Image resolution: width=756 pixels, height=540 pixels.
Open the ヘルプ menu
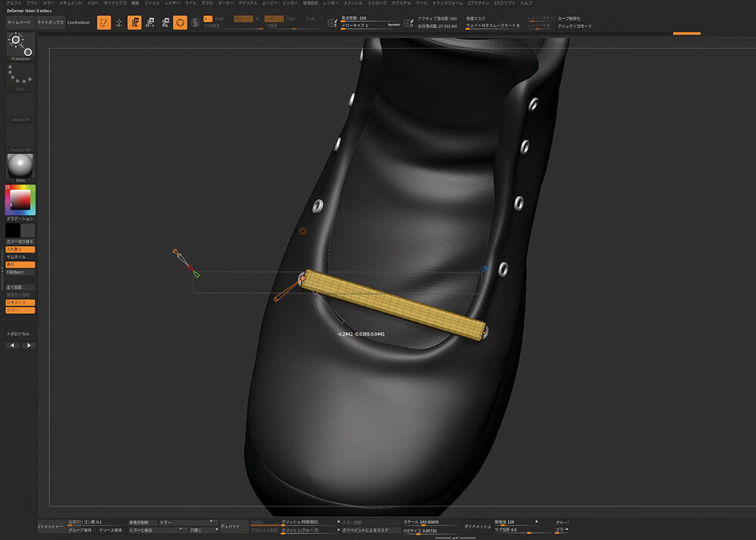(526, 3)
